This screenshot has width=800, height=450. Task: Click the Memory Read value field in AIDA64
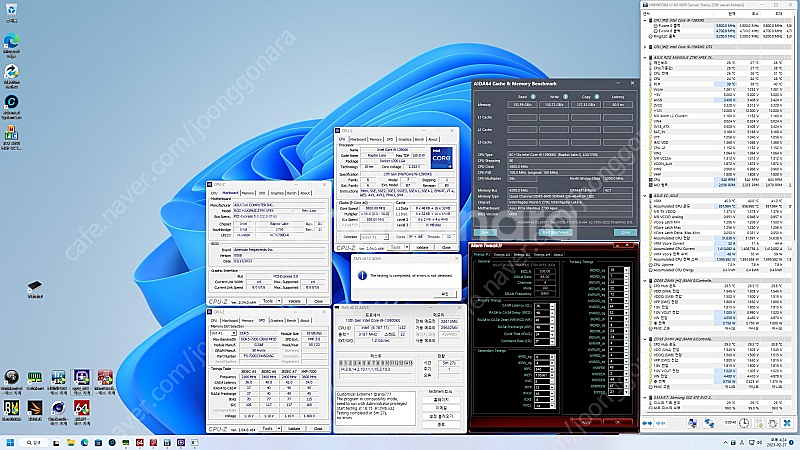tap(522, 105)
